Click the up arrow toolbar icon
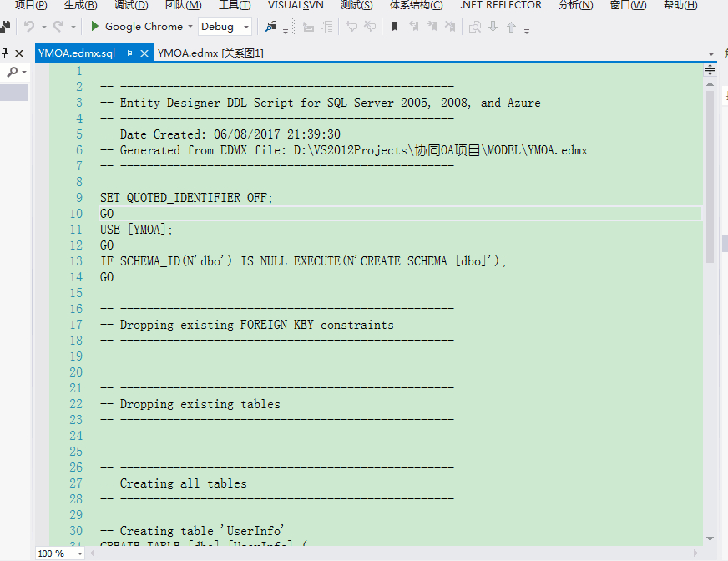The width and height of the screenshot is (728, 561). tap(511, 27)
